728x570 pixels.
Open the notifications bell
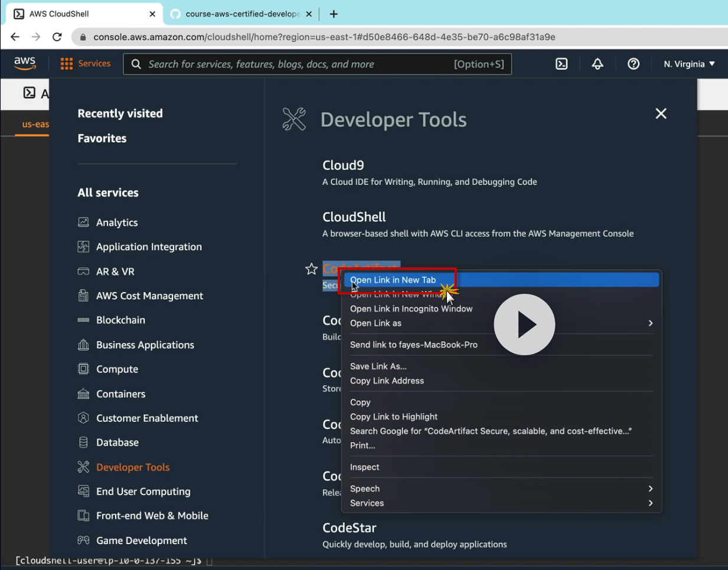pyautogui.click(x=598, y=64)
